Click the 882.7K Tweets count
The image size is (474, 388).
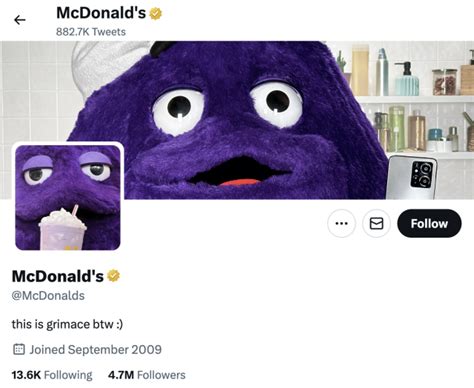point(91,32)
